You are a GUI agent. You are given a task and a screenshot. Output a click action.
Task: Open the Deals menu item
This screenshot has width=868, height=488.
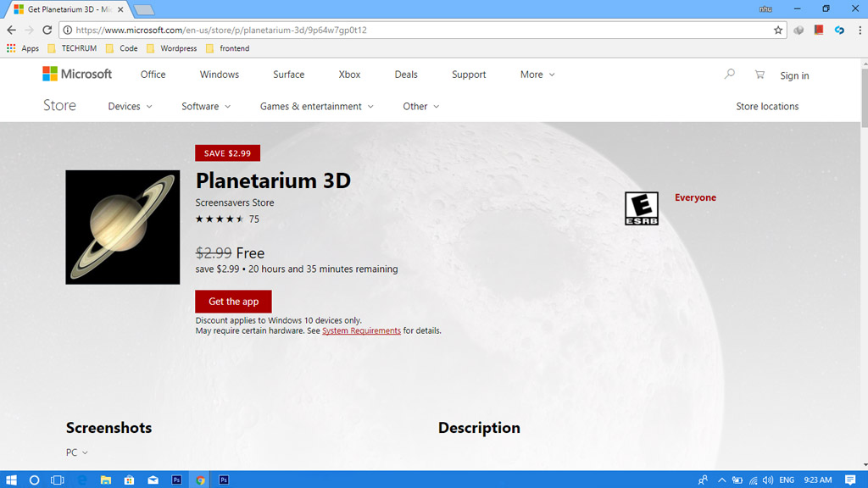(x=406, y=75)
